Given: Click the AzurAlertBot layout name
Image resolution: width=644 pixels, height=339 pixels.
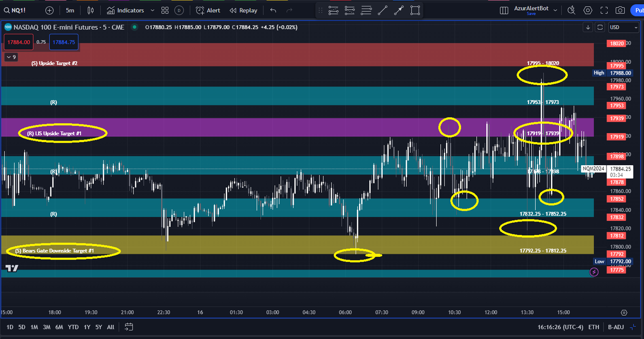Looking at the screenshot, I should [x=532, y=9].
